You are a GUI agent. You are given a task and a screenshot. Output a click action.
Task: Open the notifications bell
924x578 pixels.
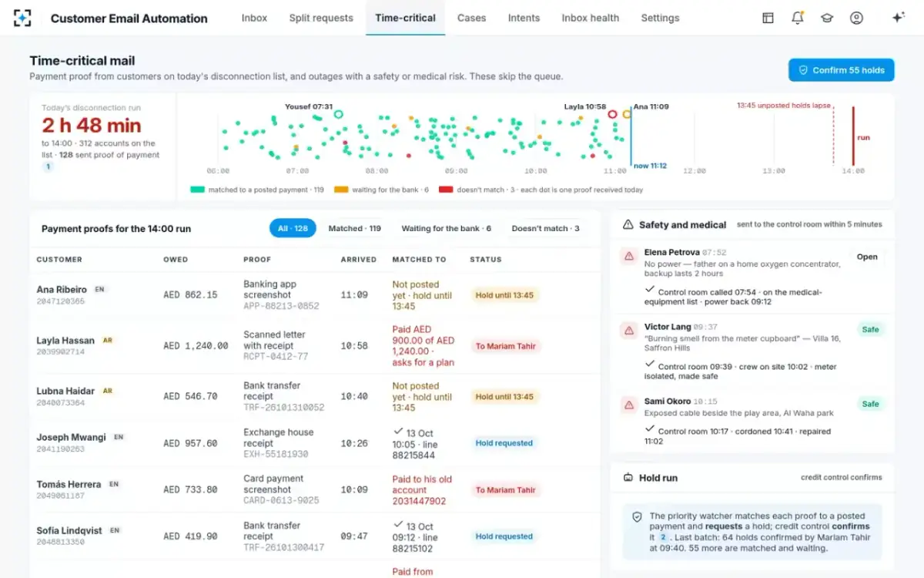click(798, 18)
